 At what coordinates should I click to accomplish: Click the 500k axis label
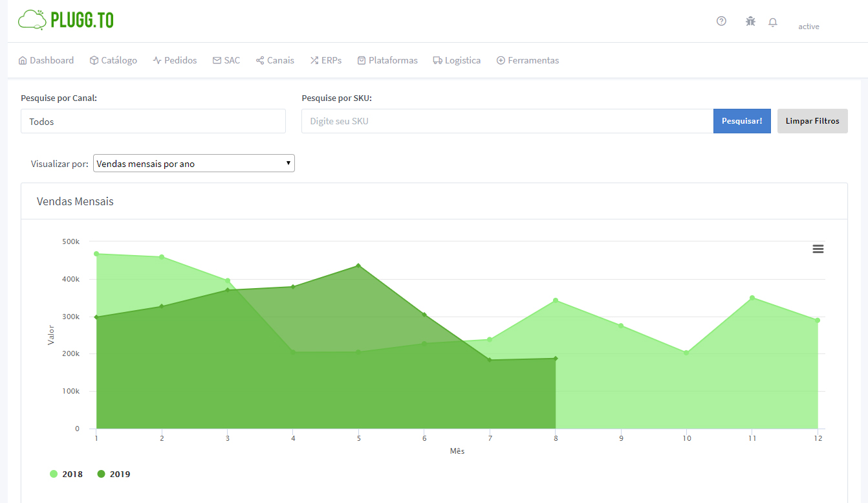(x=71, y=241)
